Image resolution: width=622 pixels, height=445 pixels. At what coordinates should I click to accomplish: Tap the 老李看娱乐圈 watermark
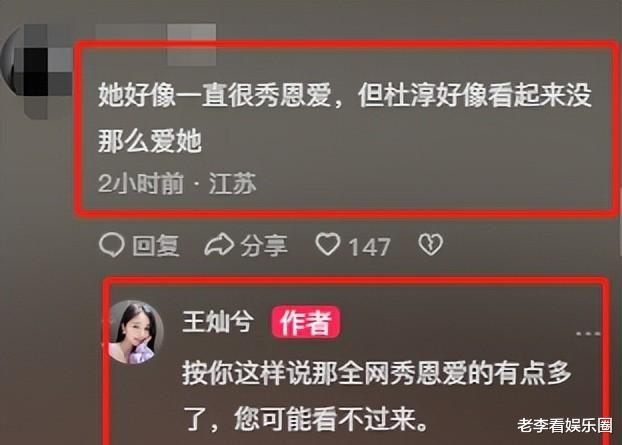click(x=564, y=425)
